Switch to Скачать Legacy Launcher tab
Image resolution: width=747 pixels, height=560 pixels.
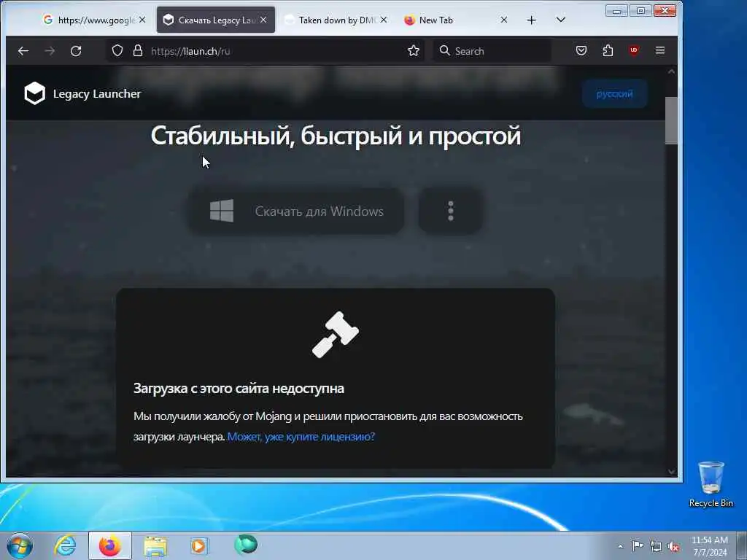216,20
